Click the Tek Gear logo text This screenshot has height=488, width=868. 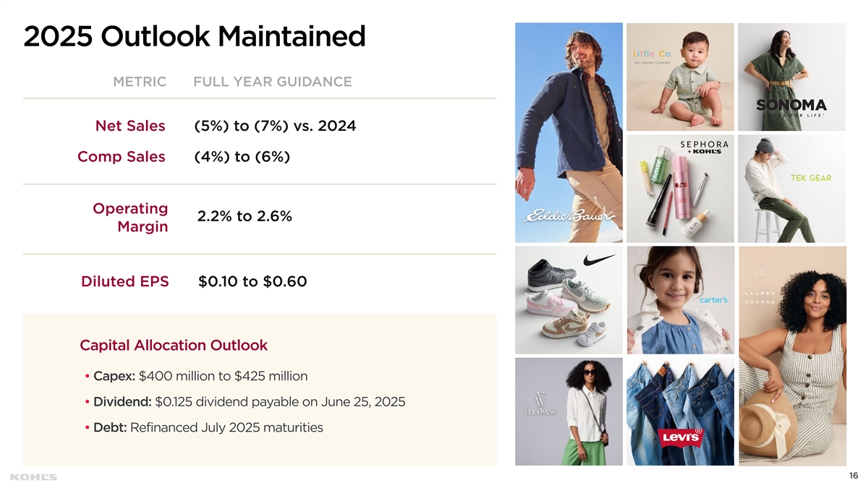tap(811, 178)
